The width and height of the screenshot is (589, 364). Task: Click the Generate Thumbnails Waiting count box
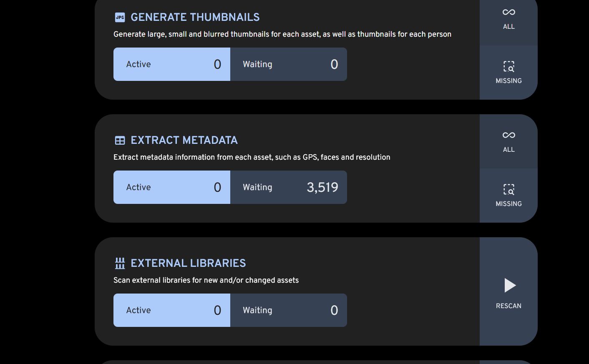289,64
